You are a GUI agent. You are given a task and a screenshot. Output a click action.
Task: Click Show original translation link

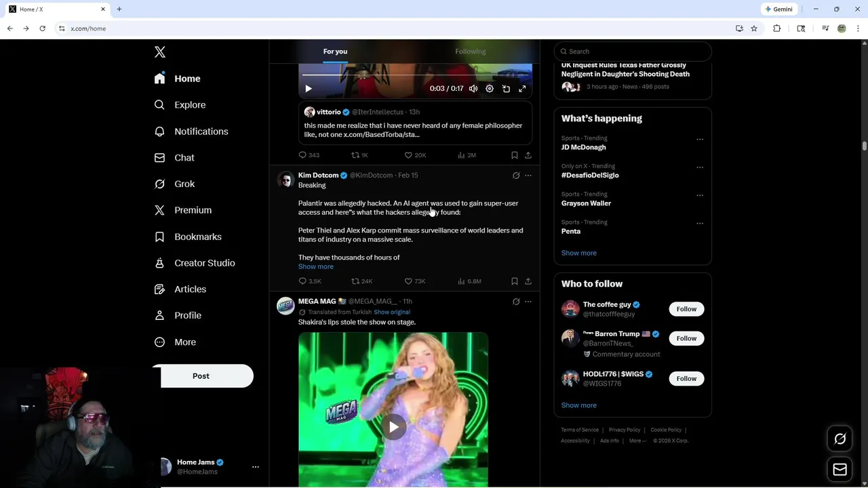392,312
